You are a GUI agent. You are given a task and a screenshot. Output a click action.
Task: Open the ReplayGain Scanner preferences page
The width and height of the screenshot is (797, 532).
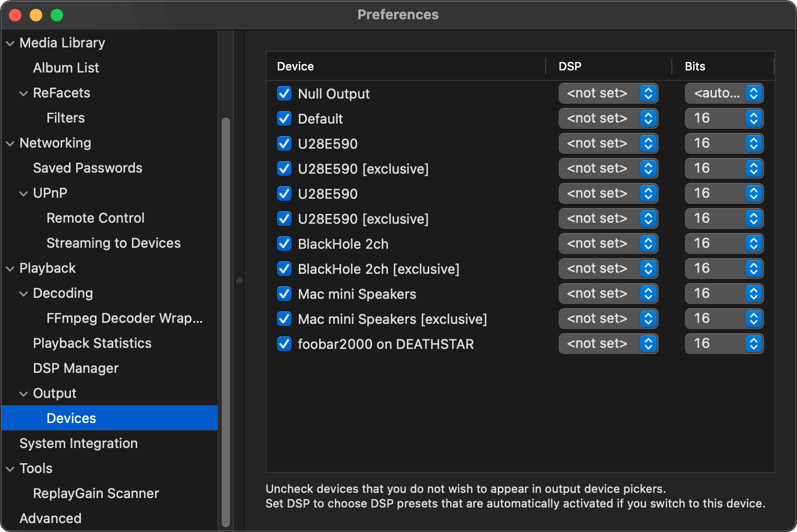(95, 493)
